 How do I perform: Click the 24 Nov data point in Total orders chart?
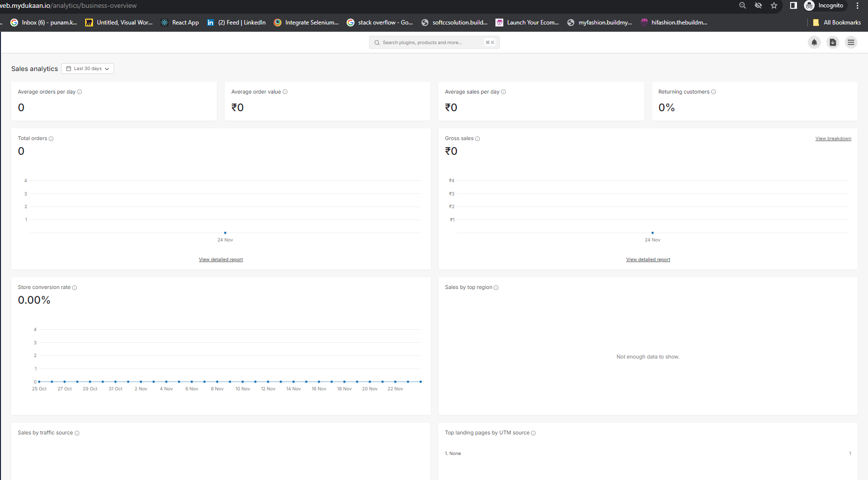click(225, 233)
